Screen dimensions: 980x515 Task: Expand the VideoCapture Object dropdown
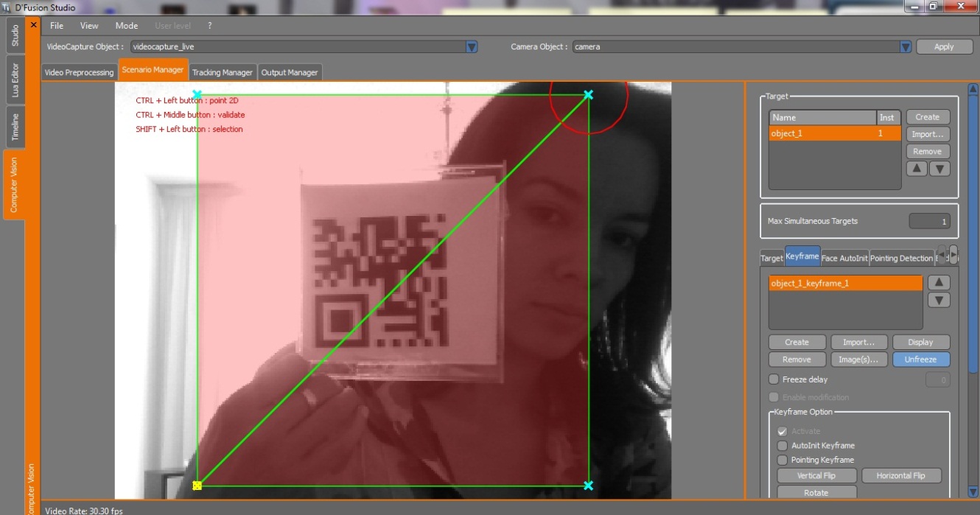click(x=472, y=47)
